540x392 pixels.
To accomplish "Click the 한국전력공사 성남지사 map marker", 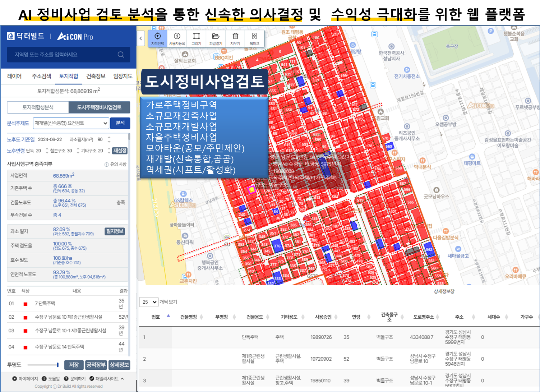I will (x=391, y=47).
